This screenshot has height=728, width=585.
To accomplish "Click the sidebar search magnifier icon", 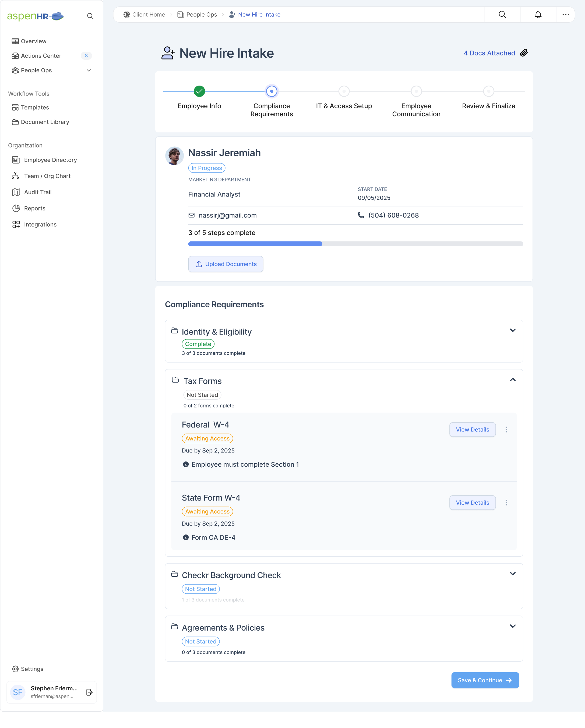I will [x=90, y=16].
